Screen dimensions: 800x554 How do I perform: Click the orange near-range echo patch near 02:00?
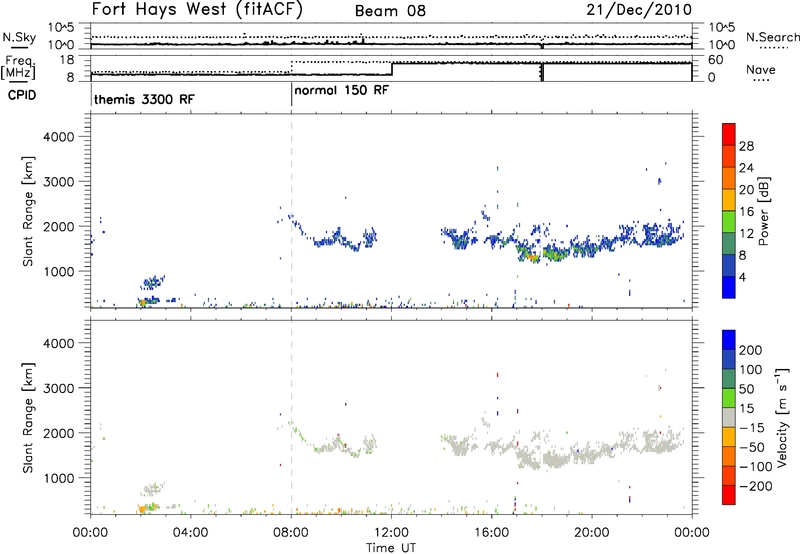point(142,303)
